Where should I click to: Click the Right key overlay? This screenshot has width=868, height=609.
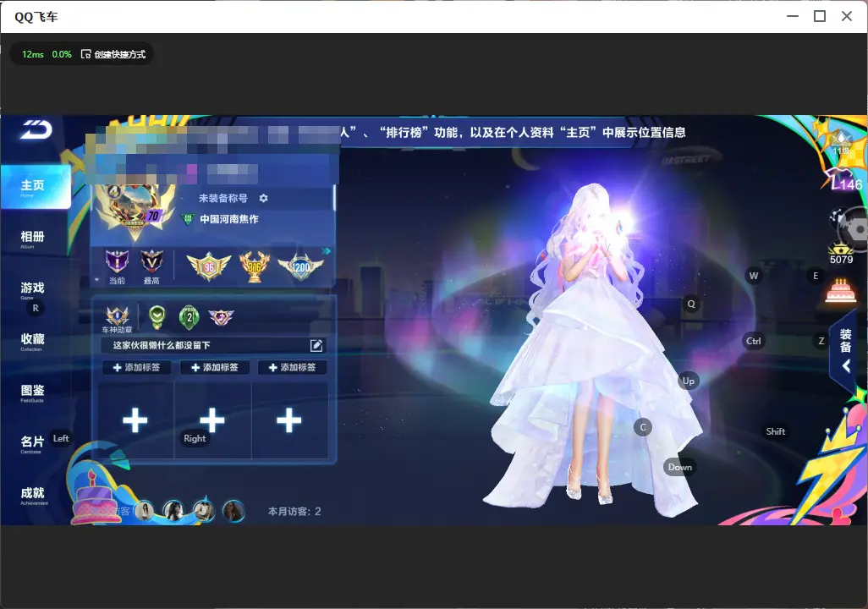[x=195, y=438]
